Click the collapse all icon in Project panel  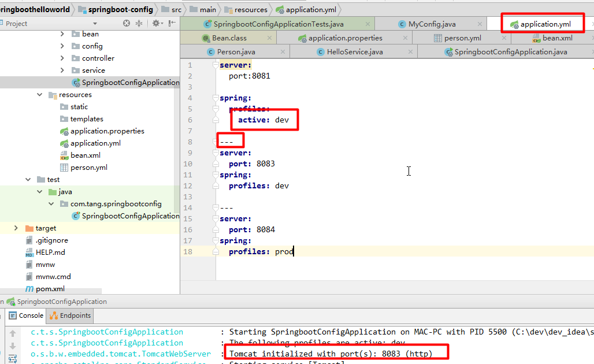(x=139, y=24)
